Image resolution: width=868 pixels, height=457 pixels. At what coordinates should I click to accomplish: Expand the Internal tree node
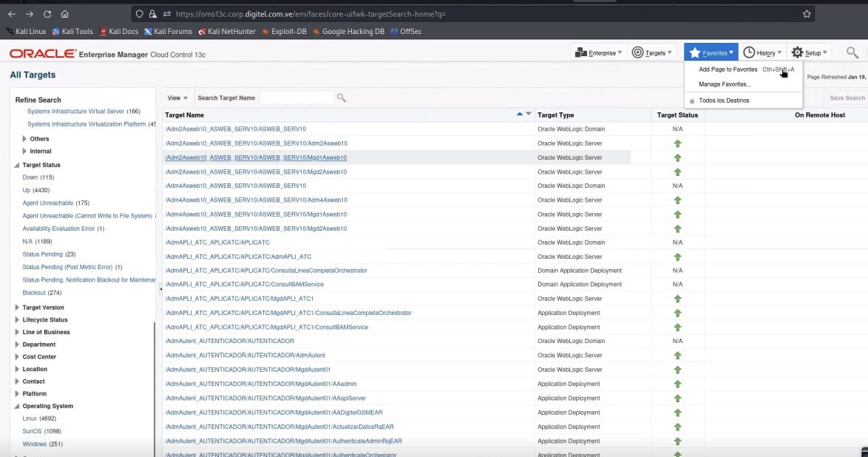(24, 151)
